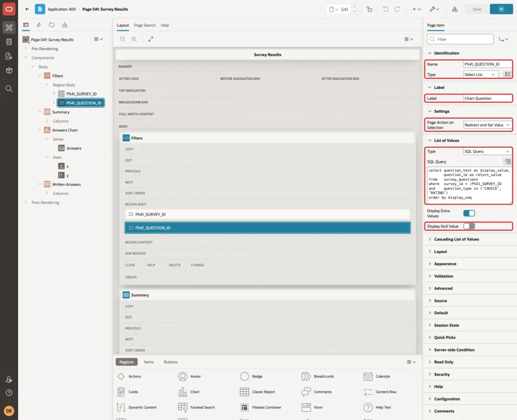Click the Redo icon in top toolbar
Image resolution: width=517 pixels, height=420 pixels.
[397, 9]
